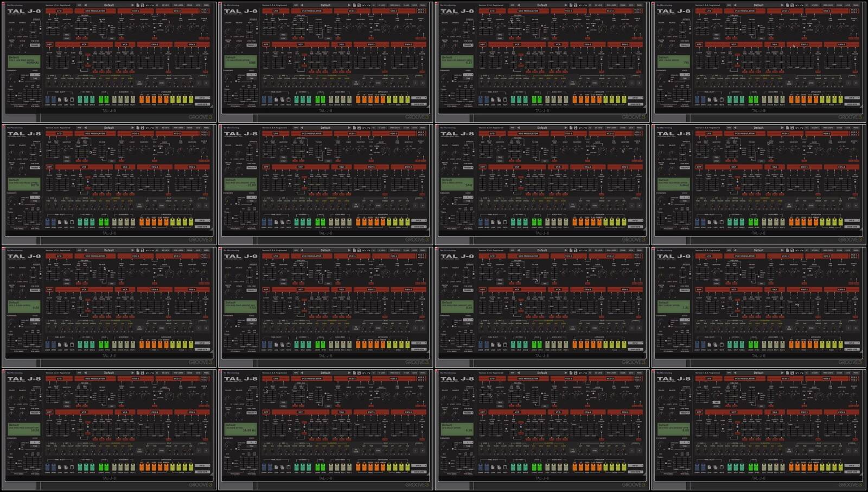868x492 pixels.
Task: Click panel Paste icon in top-left frame
Action: pyautogui.click(x=72, y=99)
